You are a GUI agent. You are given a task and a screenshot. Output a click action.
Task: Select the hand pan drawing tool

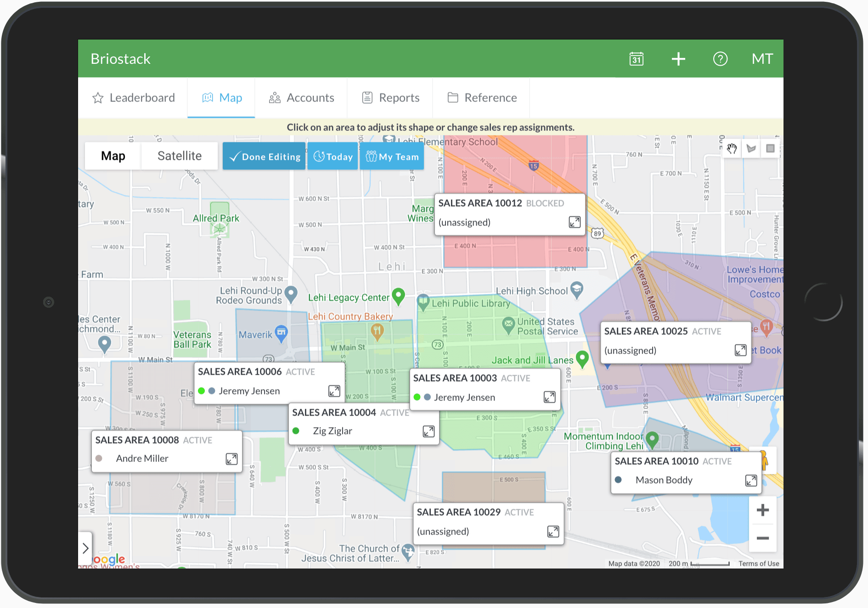(x=732, y=148)
